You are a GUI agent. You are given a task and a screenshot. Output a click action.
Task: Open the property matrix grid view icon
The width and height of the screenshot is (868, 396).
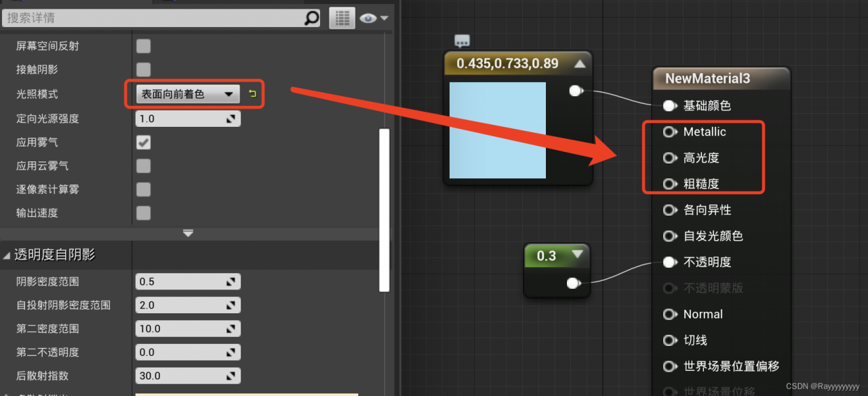pos(342,18)
